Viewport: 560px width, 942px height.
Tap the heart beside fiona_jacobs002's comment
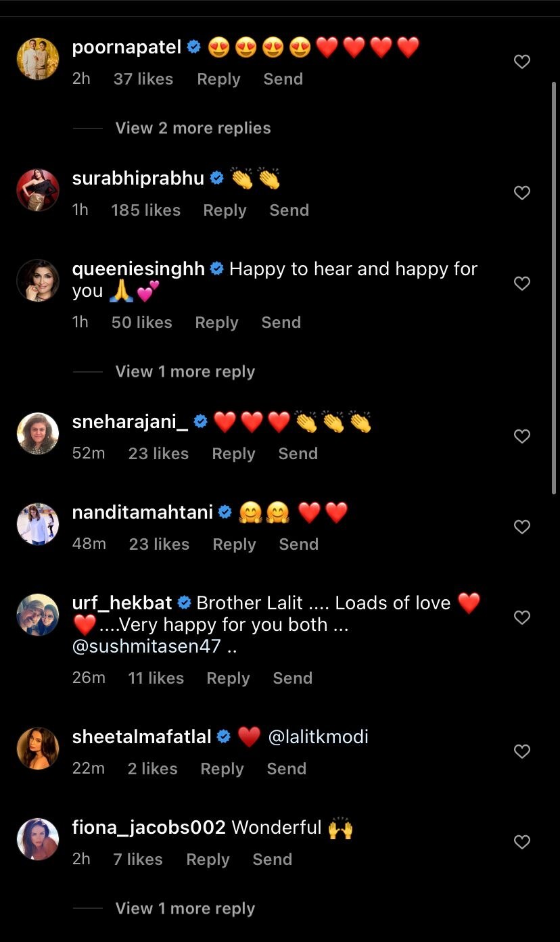point(521,842)
